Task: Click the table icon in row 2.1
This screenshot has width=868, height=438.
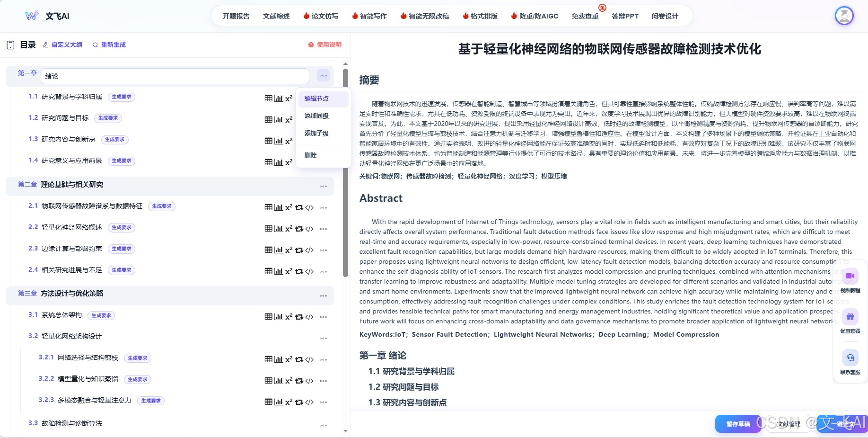Action: [x=269, y=207]
